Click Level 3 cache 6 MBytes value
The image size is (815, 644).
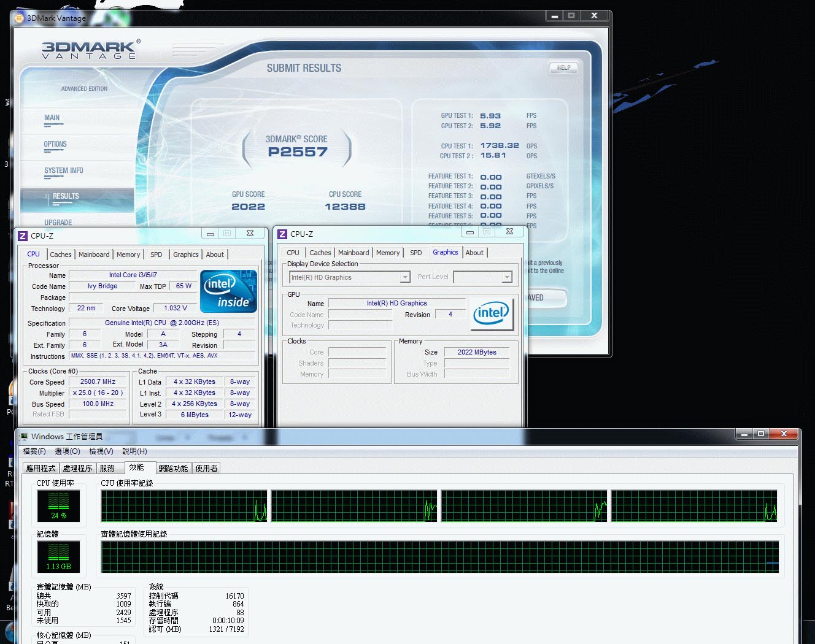pyautogui.click(x=195, y=415)
